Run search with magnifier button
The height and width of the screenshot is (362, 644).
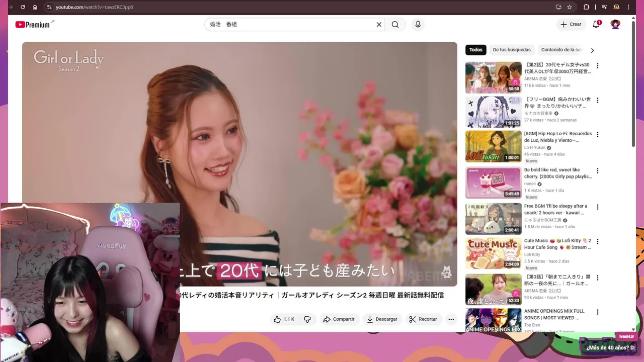(x=395, y=24)
